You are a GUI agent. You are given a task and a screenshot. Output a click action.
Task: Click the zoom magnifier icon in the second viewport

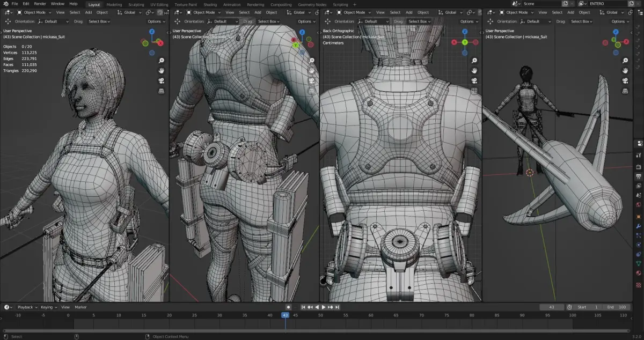pyautogui.click(x=311, y=61)
